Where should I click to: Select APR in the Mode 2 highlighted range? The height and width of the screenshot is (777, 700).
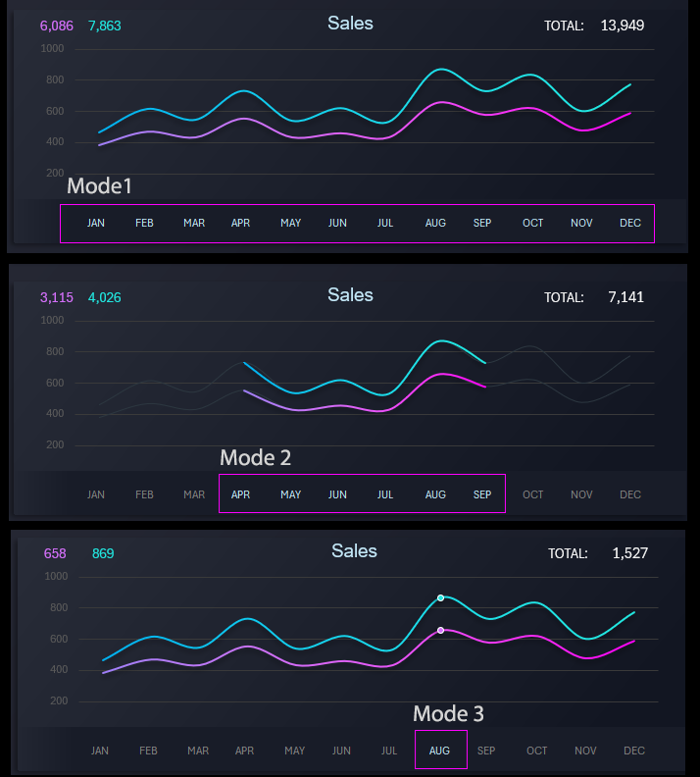tap(240, 494)
